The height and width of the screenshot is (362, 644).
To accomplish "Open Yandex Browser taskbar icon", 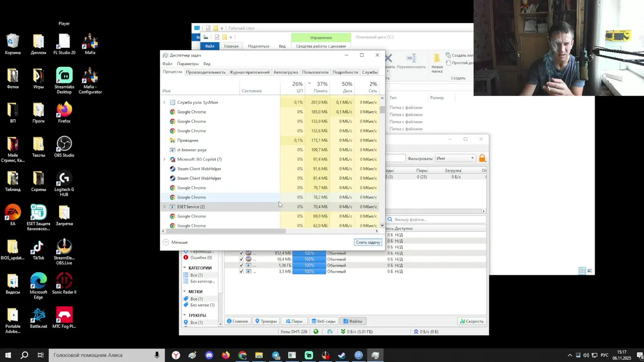I will pos(176,355).
